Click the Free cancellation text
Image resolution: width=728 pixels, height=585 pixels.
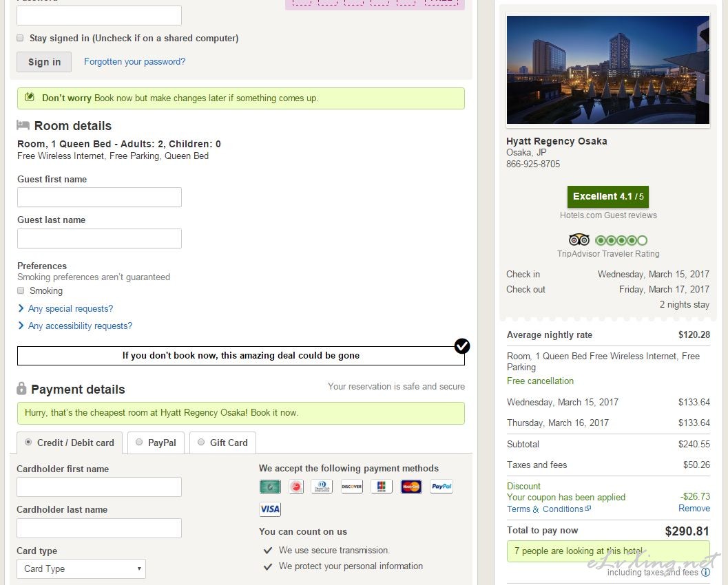pyautogui.click(x=541, y=381)
